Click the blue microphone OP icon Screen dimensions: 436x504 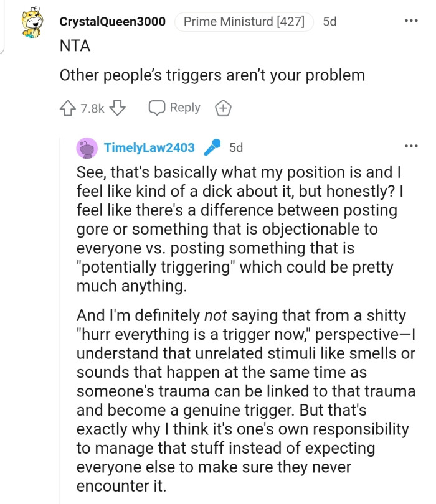212,147
